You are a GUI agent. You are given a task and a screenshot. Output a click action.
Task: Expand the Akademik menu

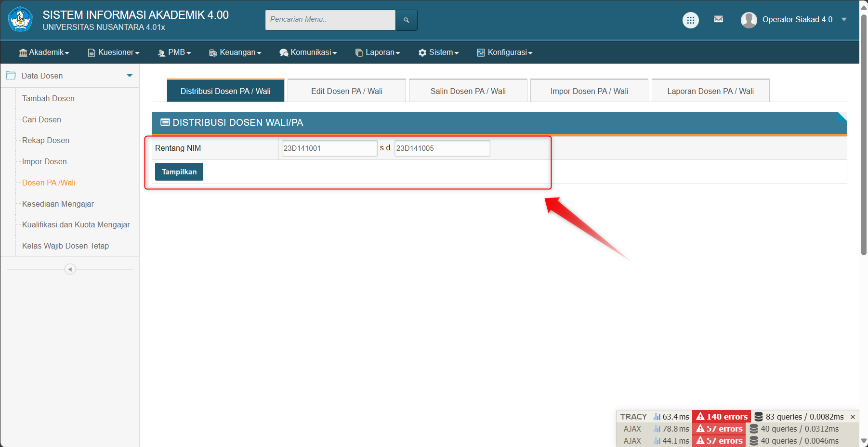(44, 53)
